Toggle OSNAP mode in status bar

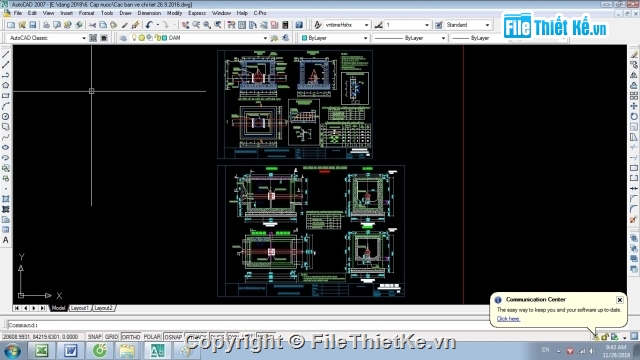[x=173, y=337]
